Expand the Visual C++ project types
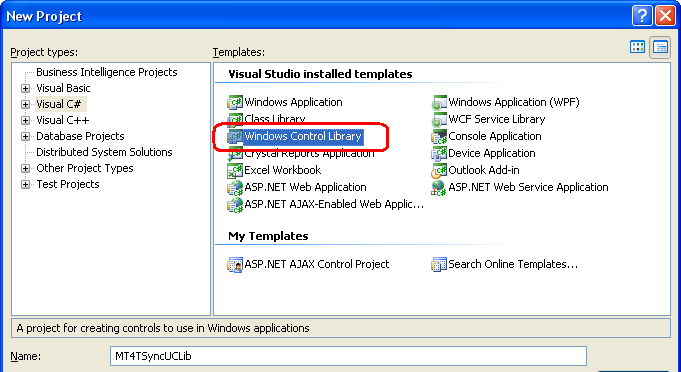This screenshot has width=681, height=372. [26, 121]
